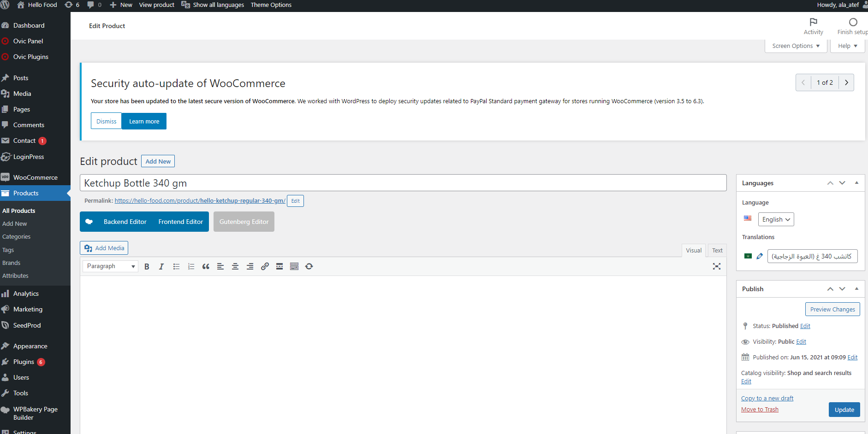868x434 pixels.
Task: Move Publish box down
Action: point(842,289)
